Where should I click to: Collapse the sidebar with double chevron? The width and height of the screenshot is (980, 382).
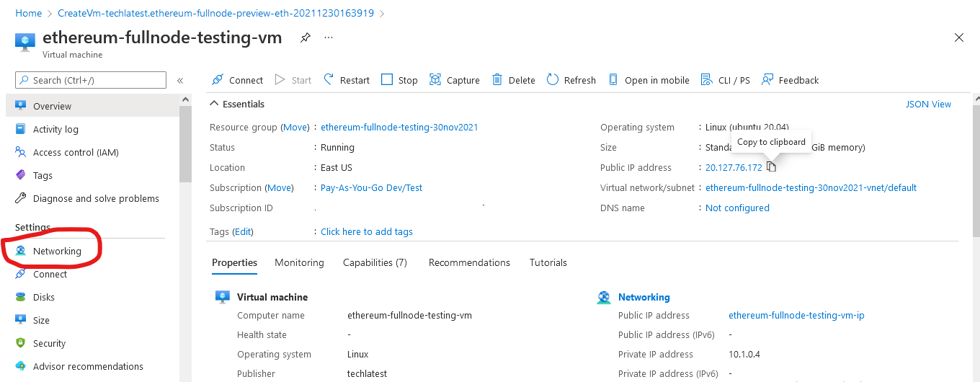click(x=180, y=81)
